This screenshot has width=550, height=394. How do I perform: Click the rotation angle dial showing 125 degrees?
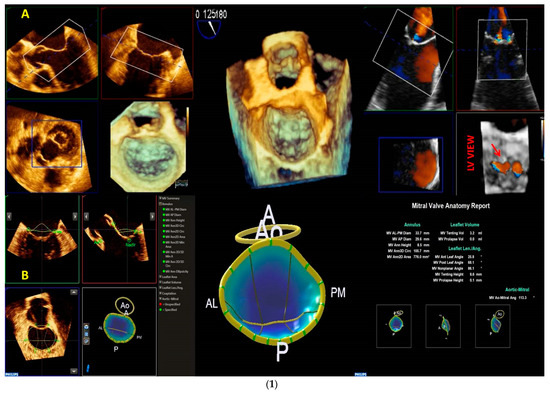click(x=209, y=29)
